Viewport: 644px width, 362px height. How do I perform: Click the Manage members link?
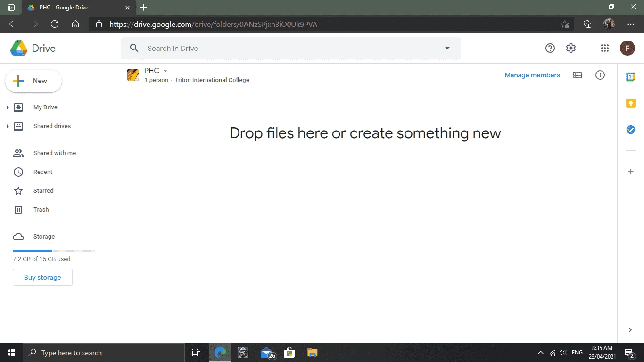click(532, 75)
